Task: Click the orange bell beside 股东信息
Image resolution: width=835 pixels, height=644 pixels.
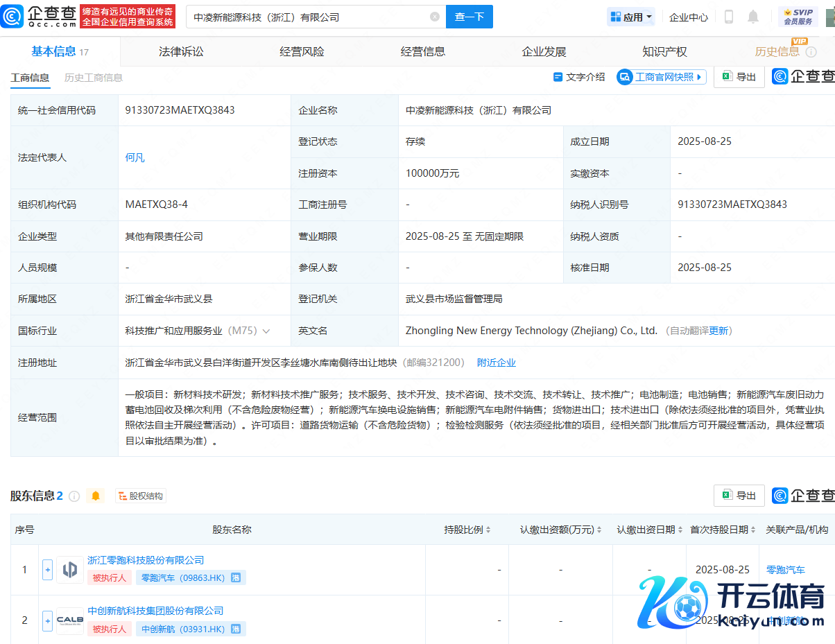Action: [x=96, y=496]
